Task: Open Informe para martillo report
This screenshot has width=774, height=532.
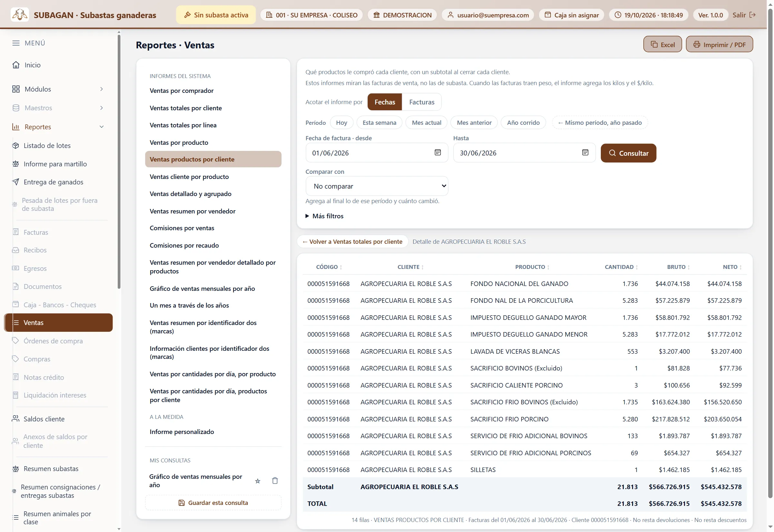Action: coord(55,164)
